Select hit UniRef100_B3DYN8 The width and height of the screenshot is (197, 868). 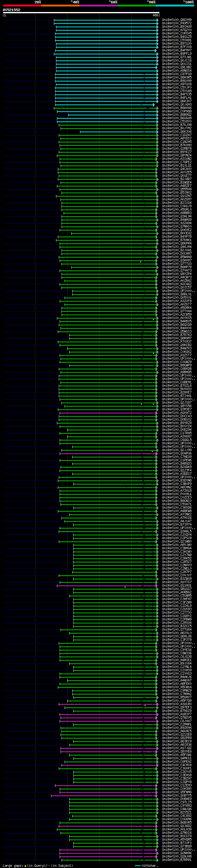[x=177, y=481]
